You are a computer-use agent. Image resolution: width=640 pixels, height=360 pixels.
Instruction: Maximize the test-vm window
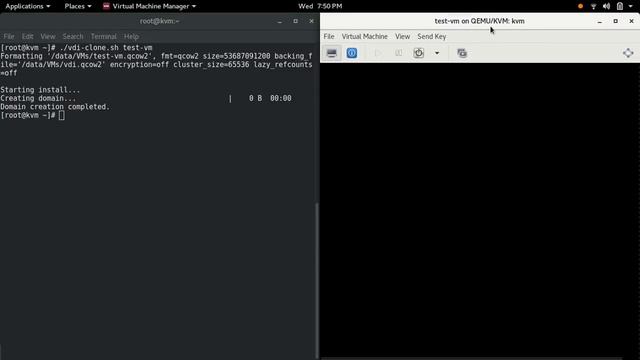tap(616, 21)
